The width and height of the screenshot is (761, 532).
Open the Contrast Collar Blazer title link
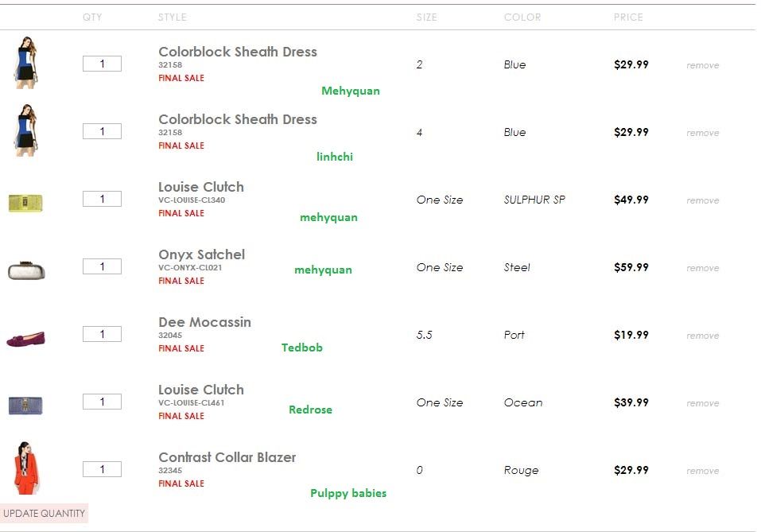pos(227,457)
